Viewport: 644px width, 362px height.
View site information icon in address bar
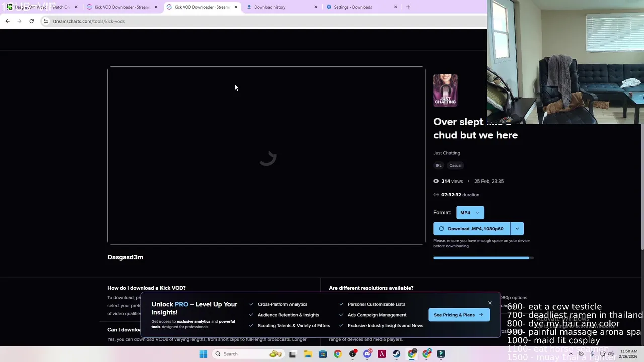pyautogui.click(x=46, y=21)
